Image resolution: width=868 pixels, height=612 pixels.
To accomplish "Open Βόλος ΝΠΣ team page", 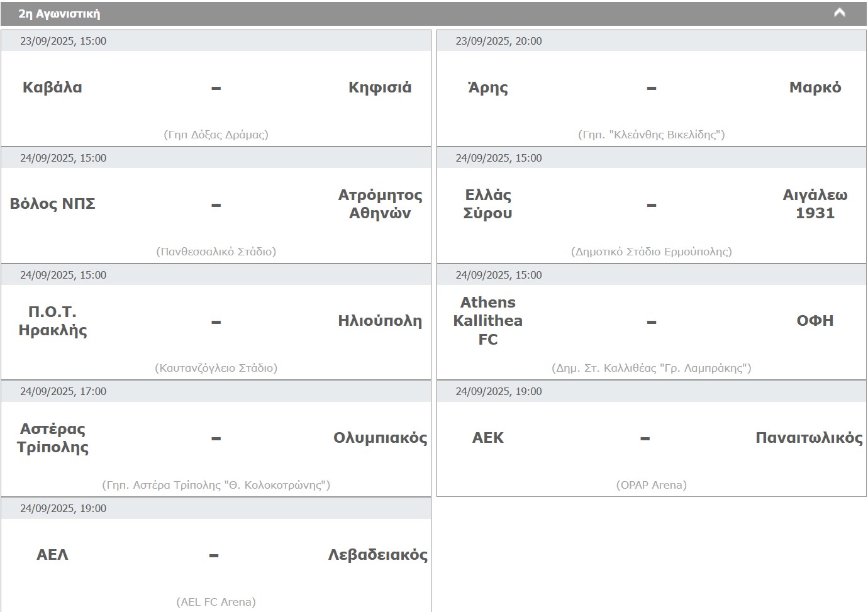I will pos(53,204).
